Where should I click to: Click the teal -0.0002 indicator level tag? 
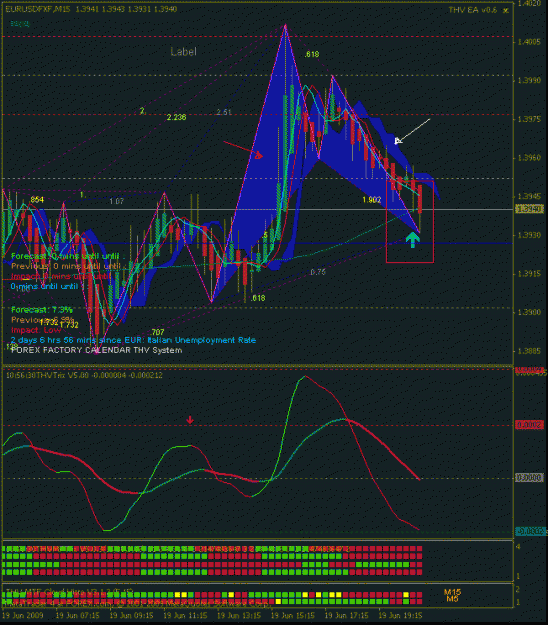(x=530, y=531)
